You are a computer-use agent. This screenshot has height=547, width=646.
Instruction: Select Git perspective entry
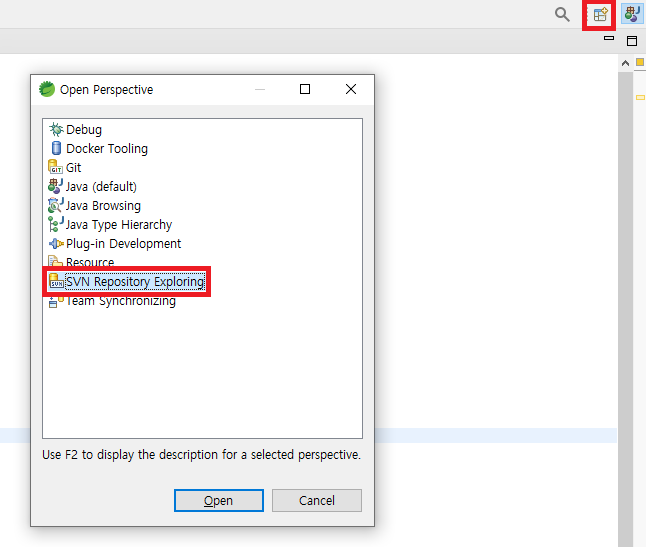click(73, 167)
